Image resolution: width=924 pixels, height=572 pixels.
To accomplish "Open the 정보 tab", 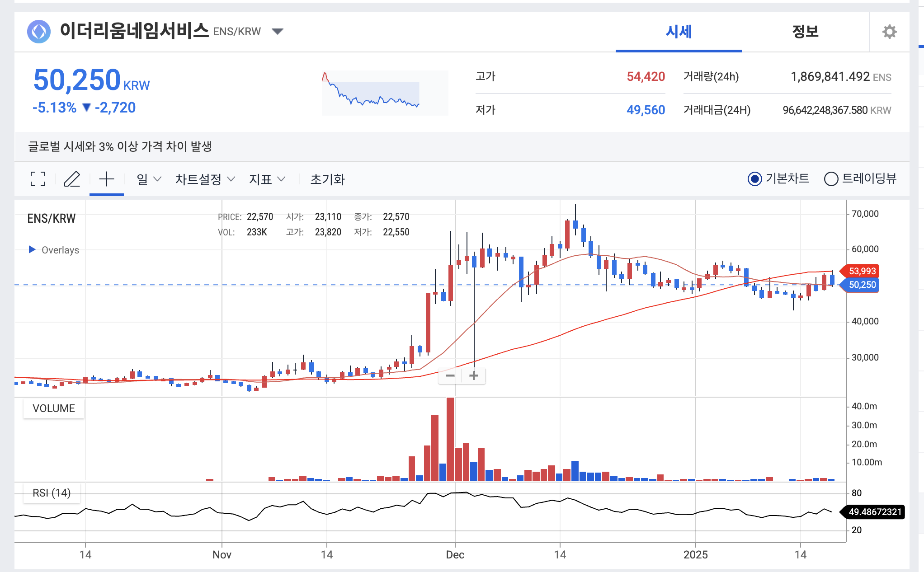I will click(x=805, y=32).
